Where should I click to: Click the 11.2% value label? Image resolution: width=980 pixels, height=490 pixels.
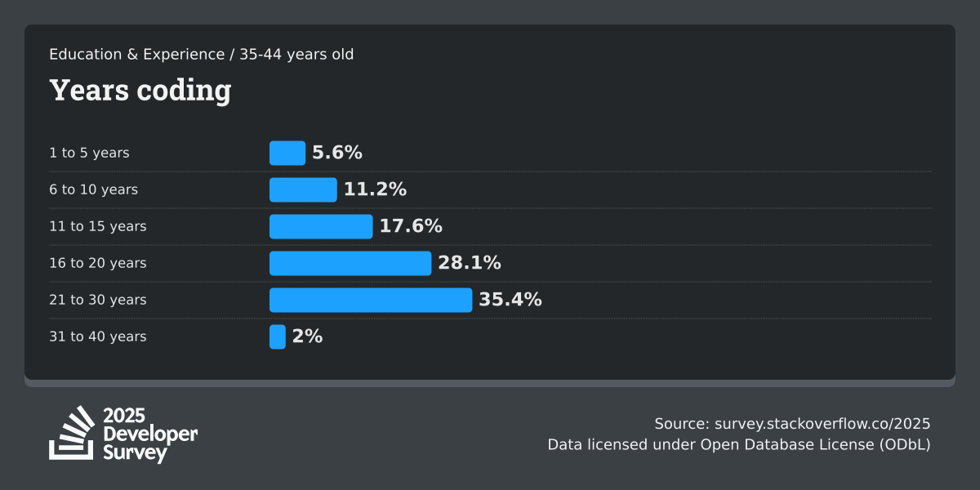tap(375, 189)
